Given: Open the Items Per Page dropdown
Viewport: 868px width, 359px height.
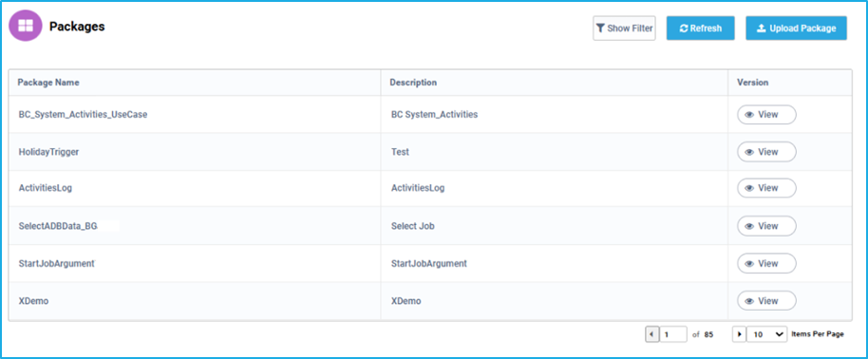Looking at the screenshot, I should (x=766, y=334).
